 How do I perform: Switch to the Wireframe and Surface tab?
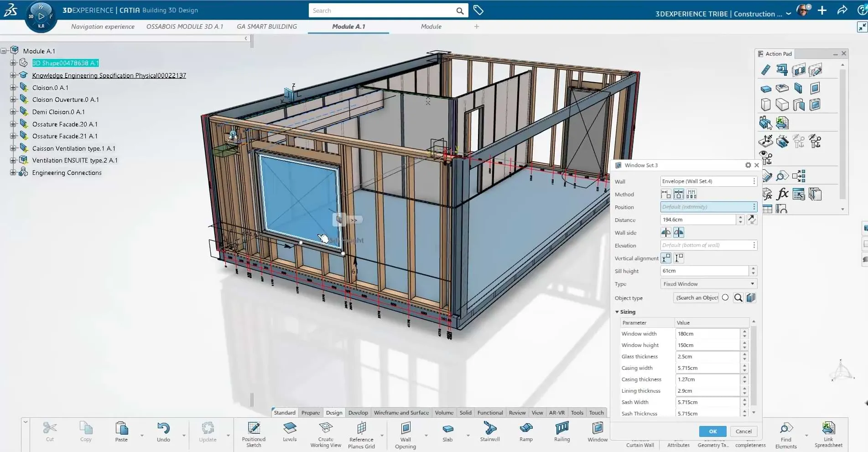click(401, 412)
